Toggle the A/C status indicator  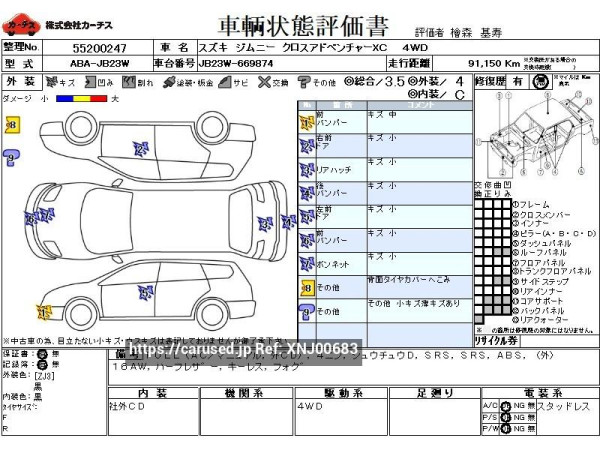505,406
